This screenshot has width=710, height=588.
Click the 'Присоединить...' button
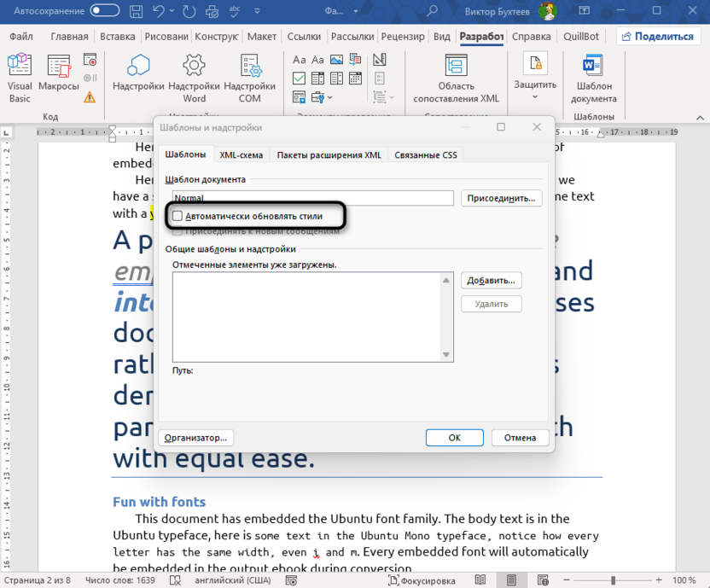click(502, 198)
